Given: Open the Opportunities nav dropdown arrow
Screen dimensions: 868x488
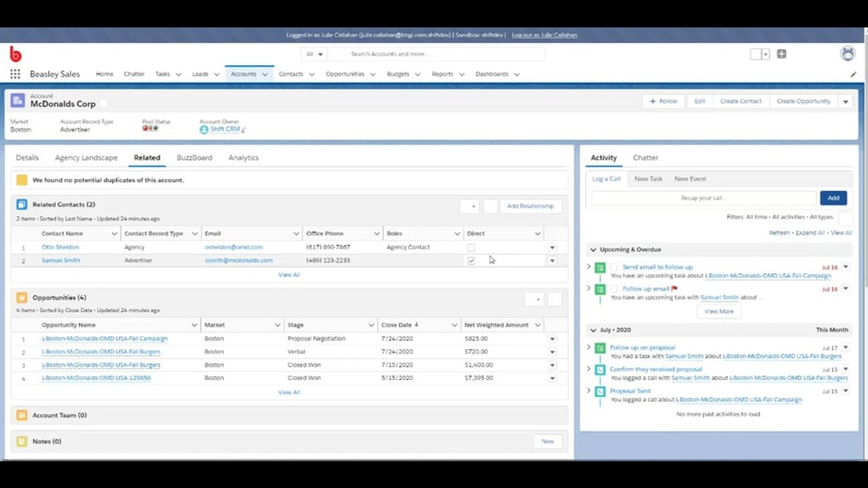Looking at the screenshot, I should [373, 75].
